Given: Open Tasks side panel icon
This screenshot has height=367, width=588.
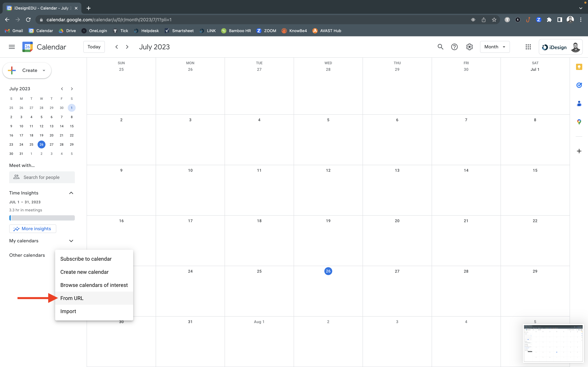Looking at the screenshot, I should point(579,85).
